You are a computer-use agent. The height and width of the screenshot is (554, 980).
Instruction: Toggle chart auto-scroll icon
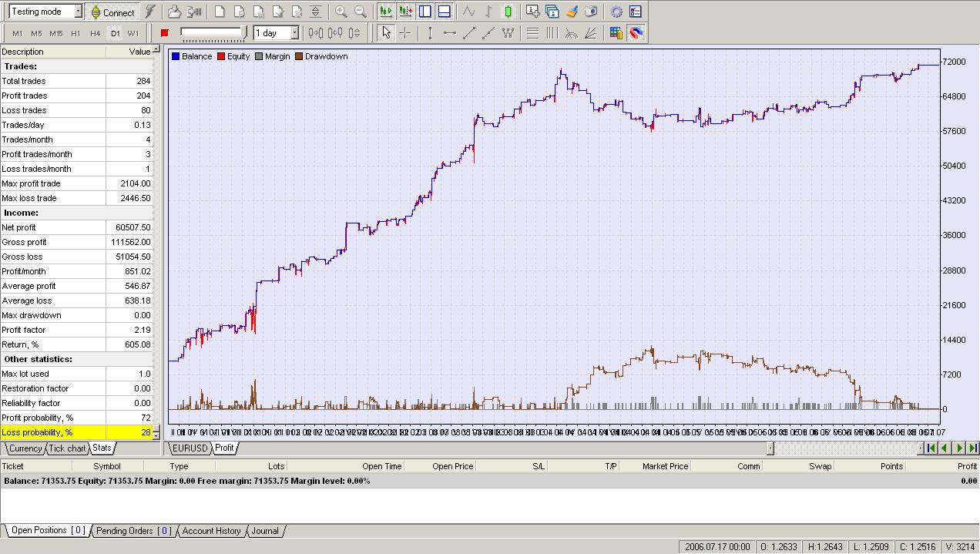[386, 12]
